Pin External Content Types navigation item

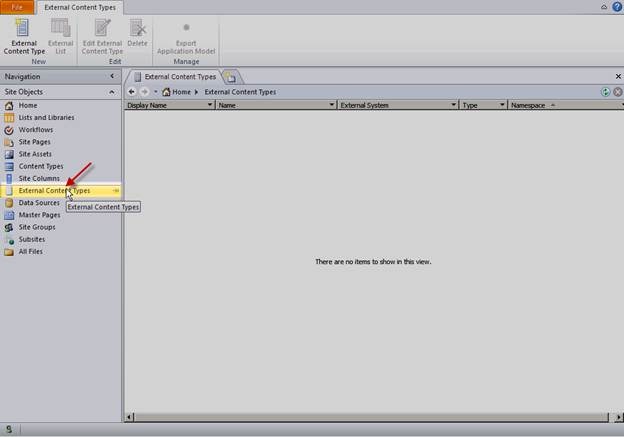click(x=115, y=191)
